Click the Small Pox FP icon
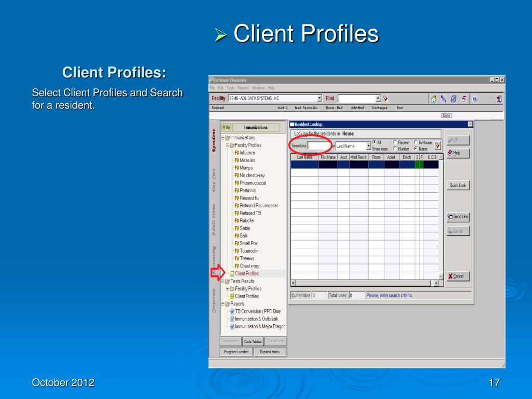 [x=237, y=243]
